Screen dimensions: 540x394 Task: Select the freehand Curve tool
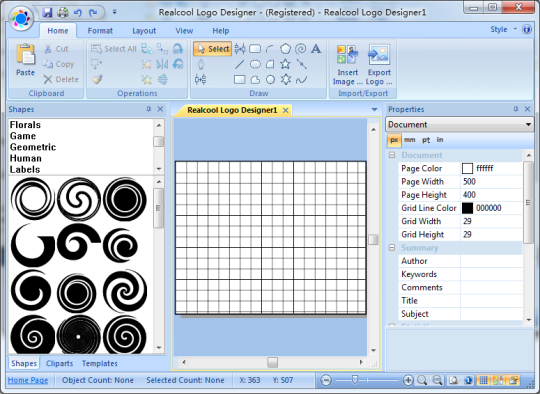pyautogui.click(x=301, y=80)
